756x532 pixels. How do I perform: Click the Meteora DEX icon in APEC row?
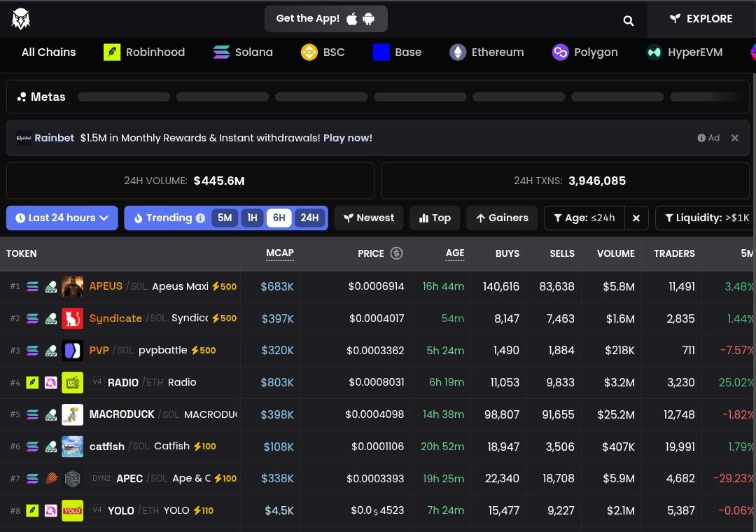coord(51,479)
